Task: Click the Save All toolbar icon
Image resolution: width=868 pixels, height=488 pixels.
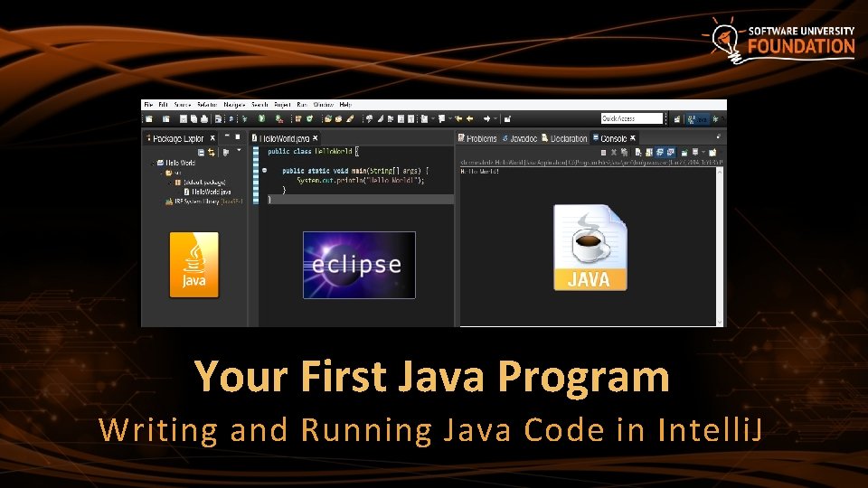Action: click(193, 118)
